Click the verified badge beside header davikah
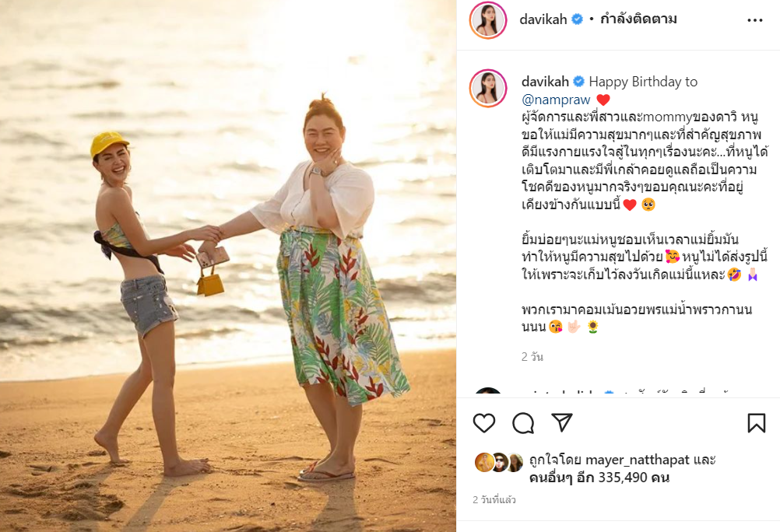780x532 pixels. tap(577, 19)
